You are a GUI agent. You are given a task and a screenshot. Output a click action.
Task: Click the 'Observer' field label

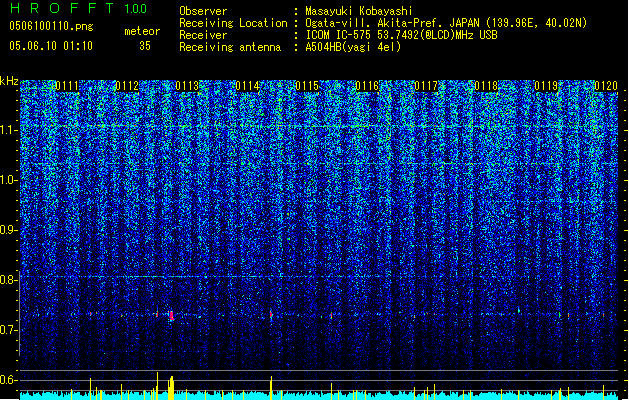click(x=203, y=11)
